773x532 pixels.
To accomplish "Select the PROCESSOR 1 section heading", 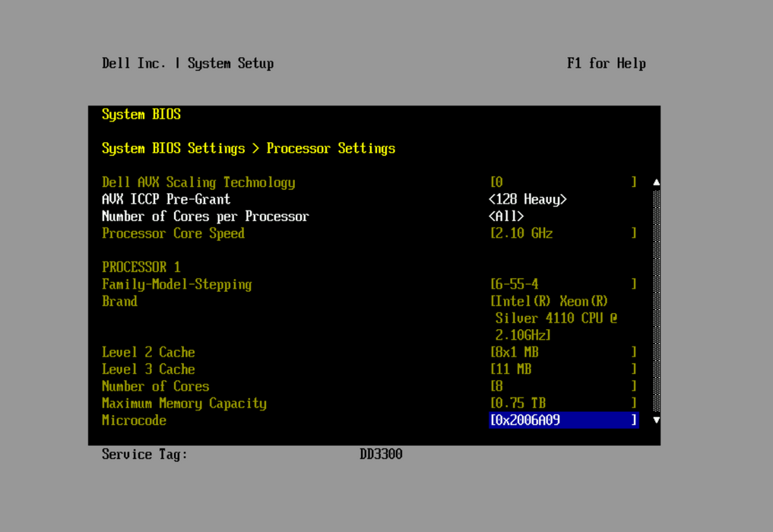I will [141, 268].
